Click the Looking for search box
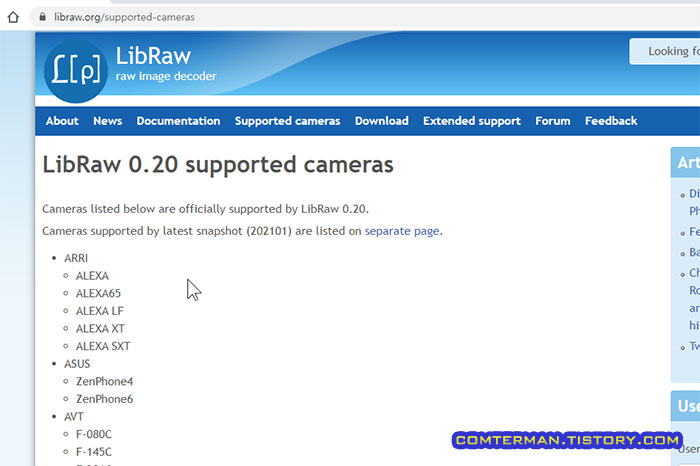This screenshot has height=466, width=700. 665,51
